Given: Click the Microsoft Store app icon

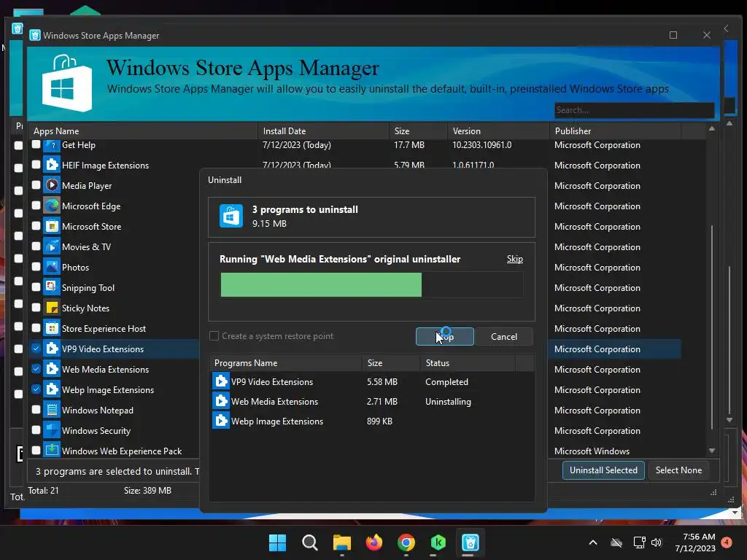Looking at the screenshot, I should click(52, 227).
